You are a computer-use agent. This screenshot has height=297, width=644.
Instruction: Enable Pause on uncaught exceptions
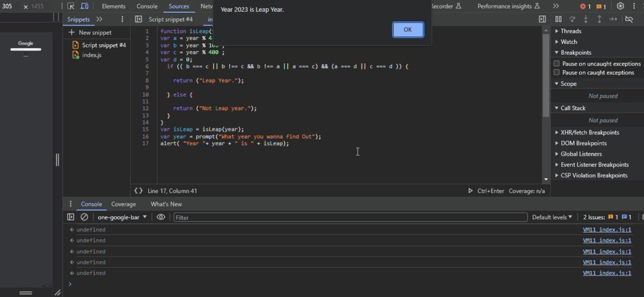pos(557,63)
